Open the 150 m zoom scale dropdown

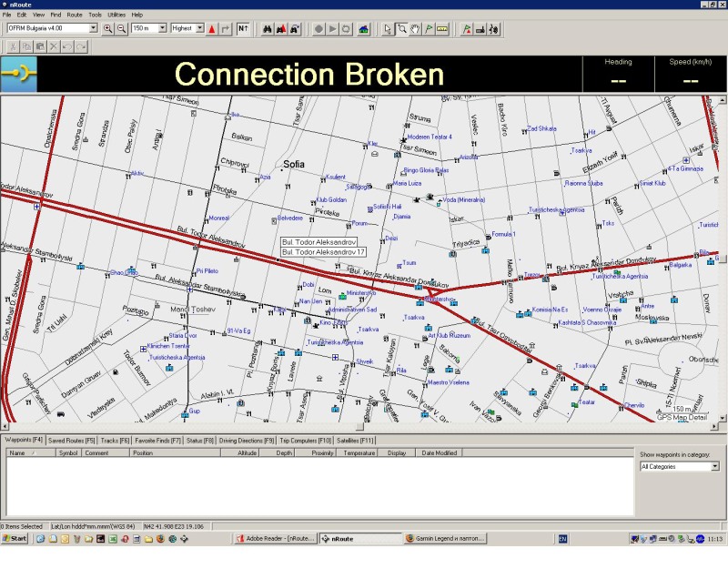pyautogui.click(x=163, y=28)
